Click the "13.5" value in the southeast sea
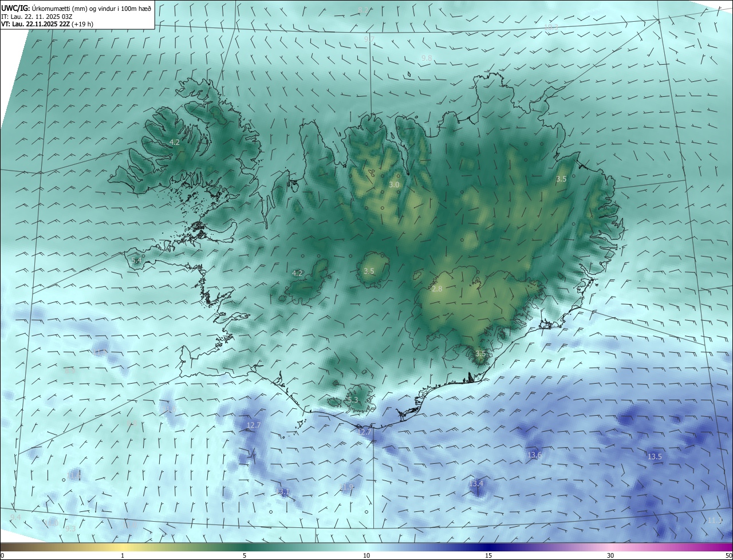733x560 pixels. point(655,457)
